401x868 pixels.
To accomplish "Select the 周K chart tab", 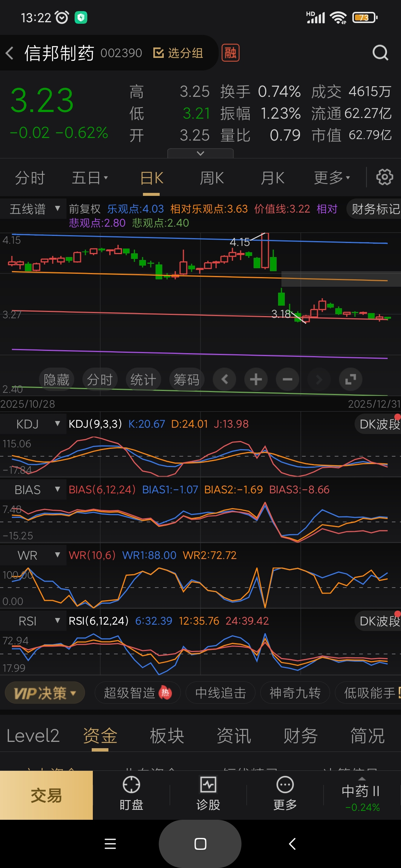I will click(212, 178).
